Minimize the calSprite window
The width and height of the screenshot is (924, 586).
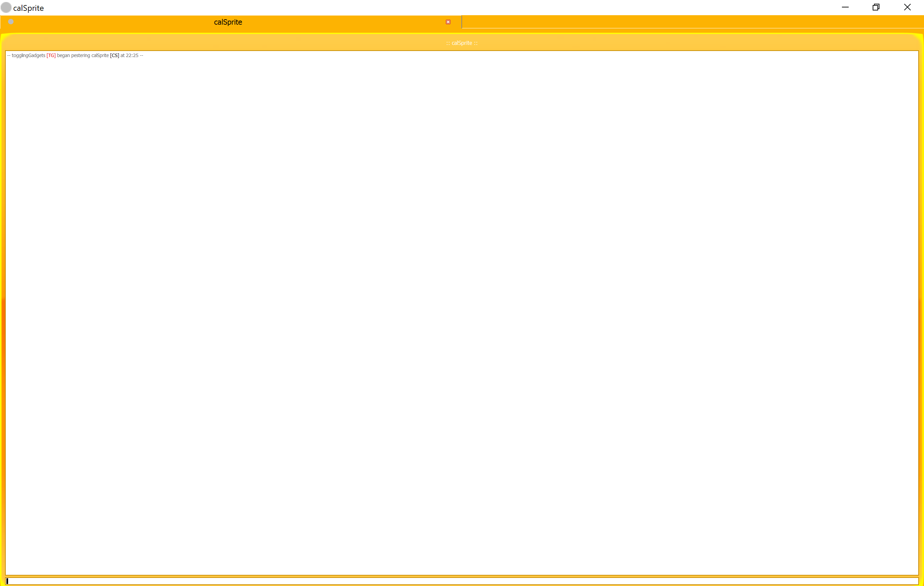pos(845,7)
